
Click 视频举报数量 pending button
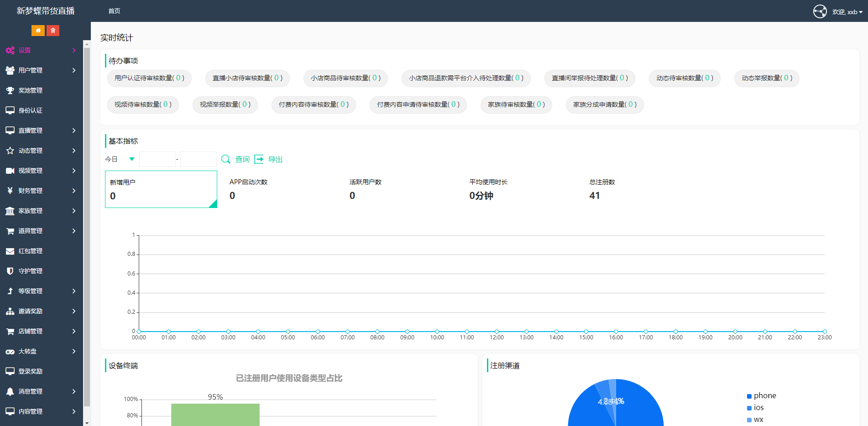pos(225,104)
